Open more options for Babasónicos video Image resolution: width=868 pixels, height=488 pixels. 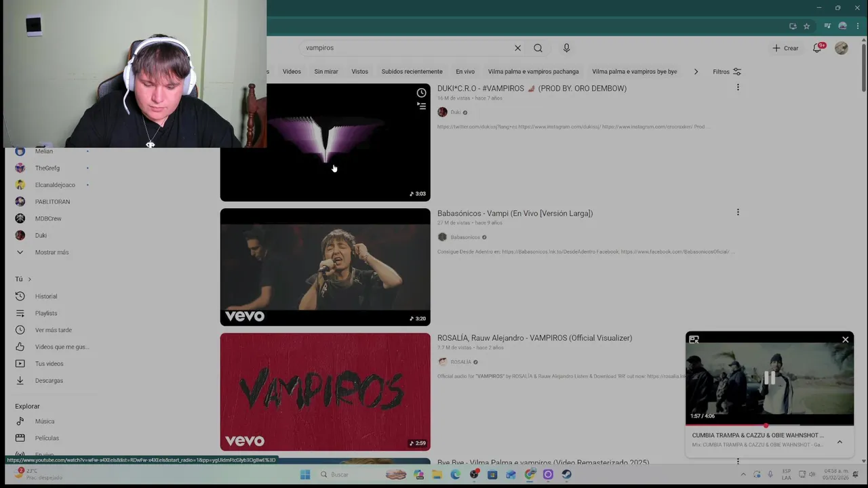738,212
